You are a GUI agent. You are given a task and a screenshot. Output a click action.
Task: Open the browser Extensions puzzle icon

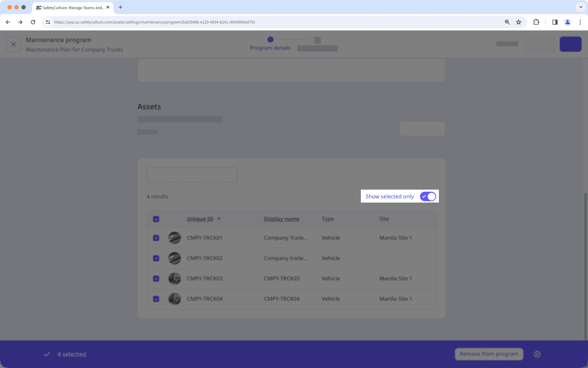536,22
